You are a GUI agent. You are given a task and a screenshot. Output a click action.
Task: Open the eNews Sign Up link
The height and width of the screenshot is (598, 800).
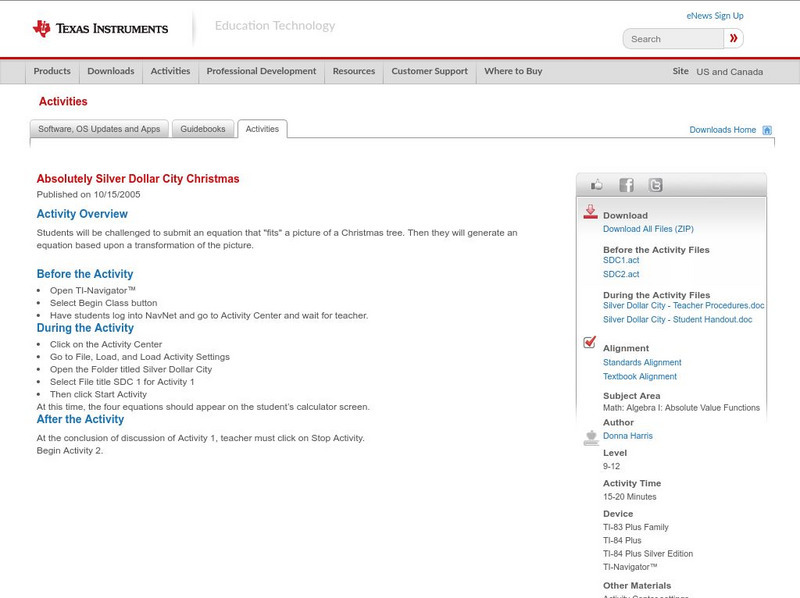(x=714, y=16)
